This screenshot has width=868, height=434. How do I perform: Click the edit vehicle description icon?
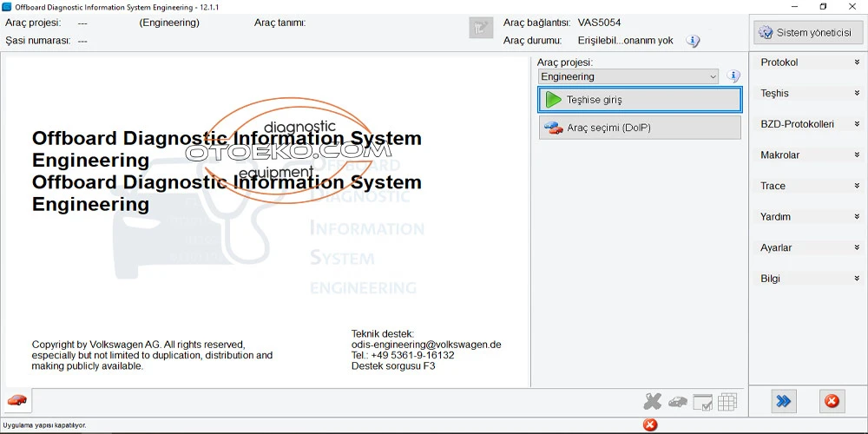pos(481,28)
